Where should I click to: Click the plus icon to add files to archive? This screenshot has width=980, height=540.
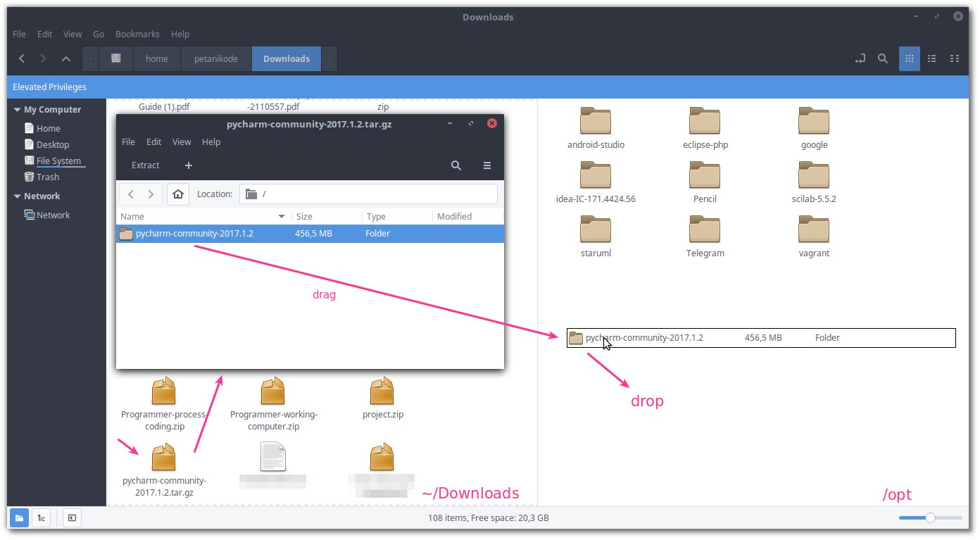[x=188, y=165]
